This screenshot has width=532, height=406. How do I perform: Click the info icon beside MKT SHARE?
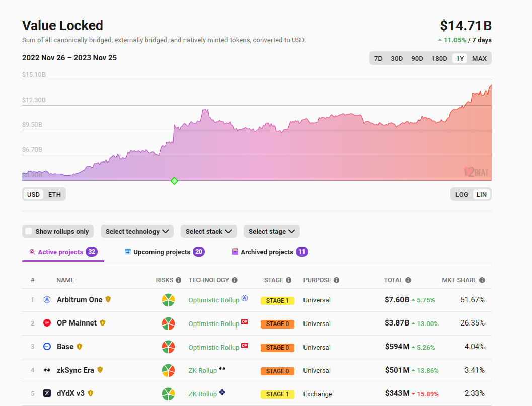[x=482, y=280]
